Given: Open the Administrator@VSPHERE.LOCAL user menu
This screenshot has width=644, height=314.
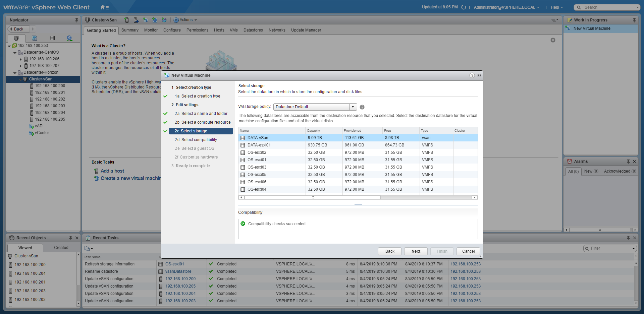Looking at the screenshot, I should click(x=506, y=7).
